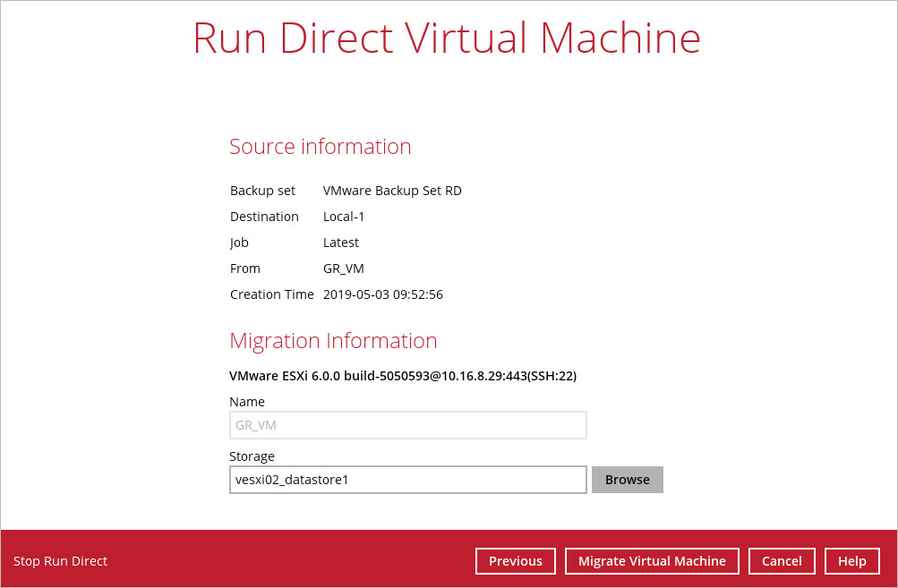Click the VMware Backup Set RD value
Screen dimensions: 898x588
click(392, 190)
